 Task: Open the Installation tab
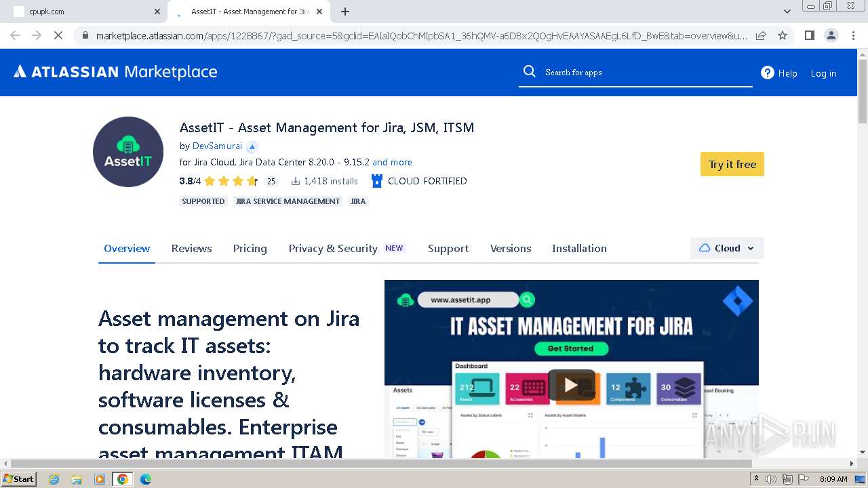(579, 249)
